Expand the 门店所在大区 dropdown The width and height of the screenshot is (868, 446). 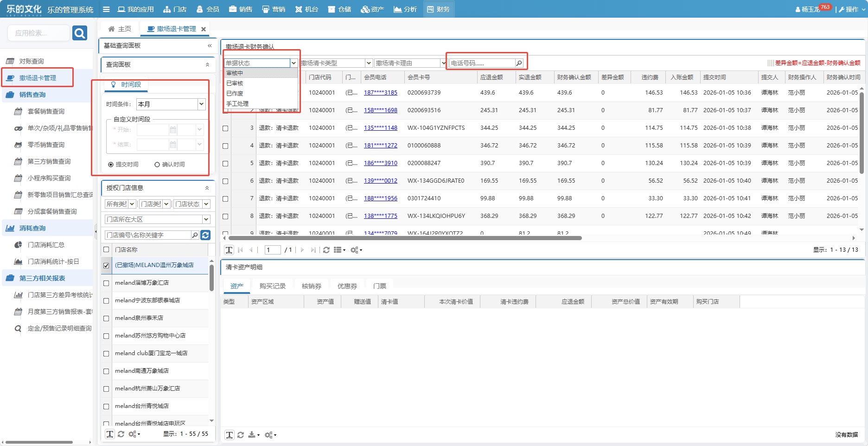pyautogui.click(x=206, y=219)
